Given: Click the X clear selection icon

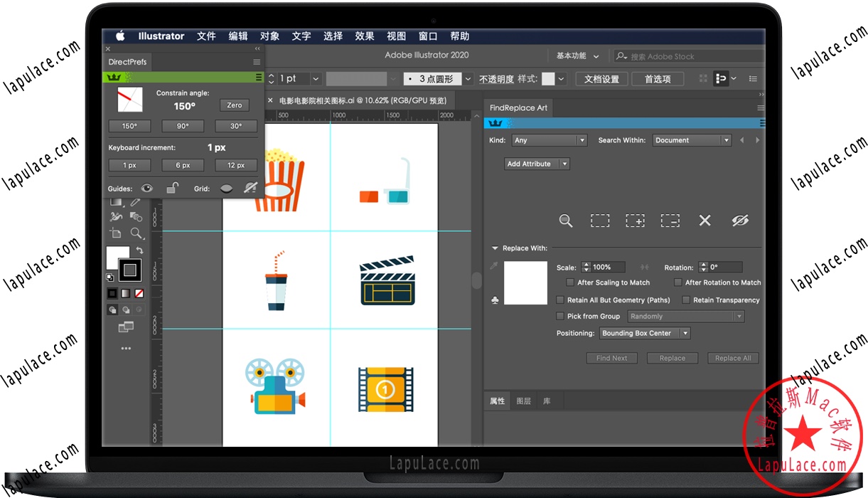Looking at the screenshot, I should [x=705, y=221].
